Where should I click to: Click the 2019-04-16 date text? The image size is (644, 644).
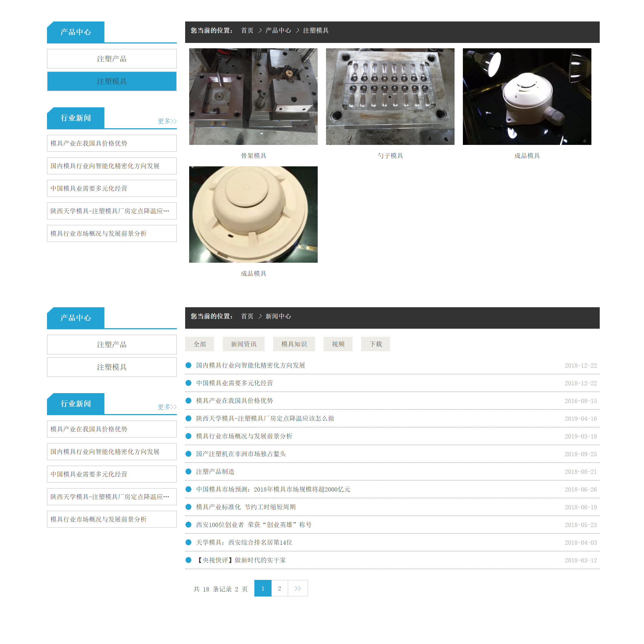pos(581,419)
